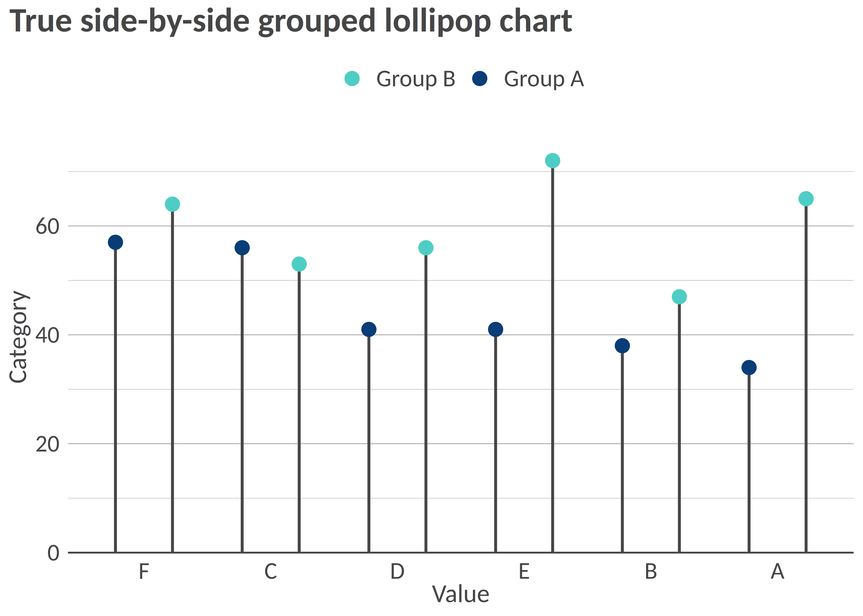Click the lowest navy dot, in category A
This screenshot has height=616, width=863.
click(749, 367)
